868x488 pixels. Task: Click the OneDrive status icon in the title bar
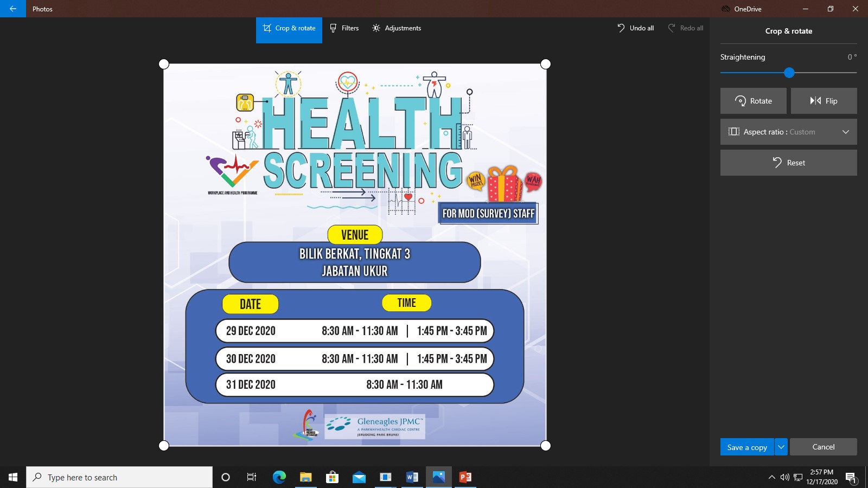pyautogui.click(x=725, y=9)
